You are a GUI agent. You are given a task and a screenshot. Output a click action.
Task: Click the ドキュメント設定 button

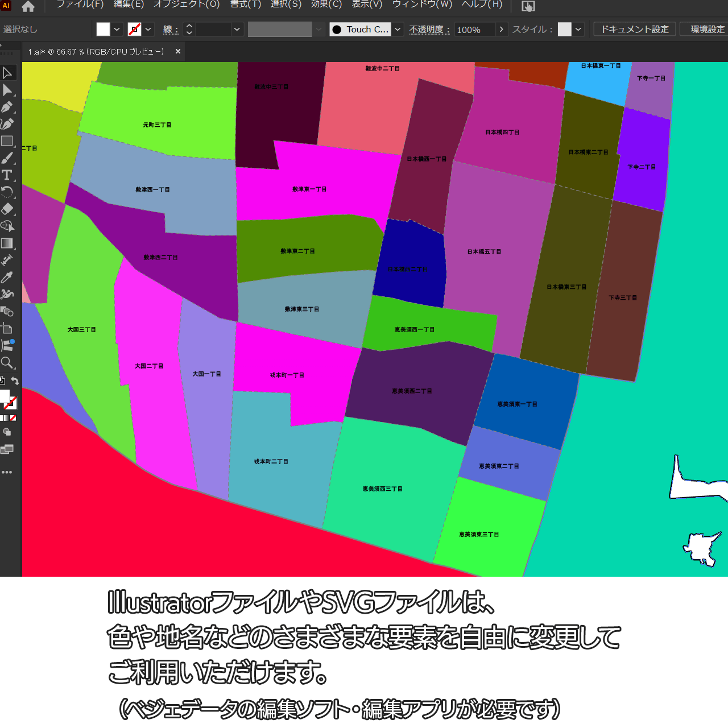[635, 30]
